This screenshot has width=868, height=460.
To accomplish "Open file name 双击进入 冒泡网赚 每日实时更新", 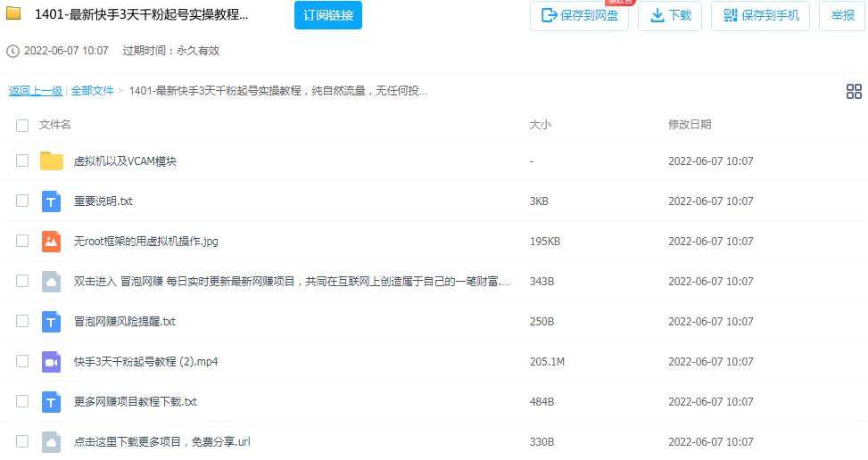I will 292,282.
